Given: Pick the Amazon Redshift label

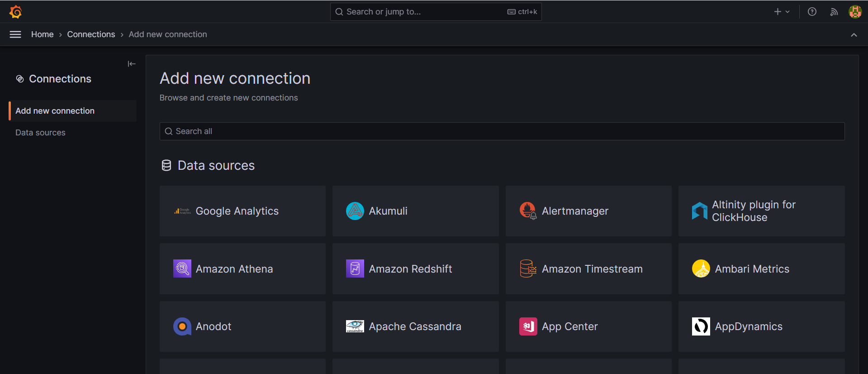Looking at the screenshot, I should click(410, 269).
